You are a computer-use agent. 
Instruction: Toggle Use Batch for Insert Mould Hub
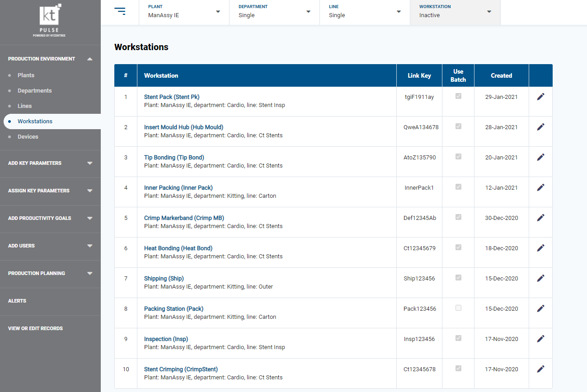(x=458, y=126)
